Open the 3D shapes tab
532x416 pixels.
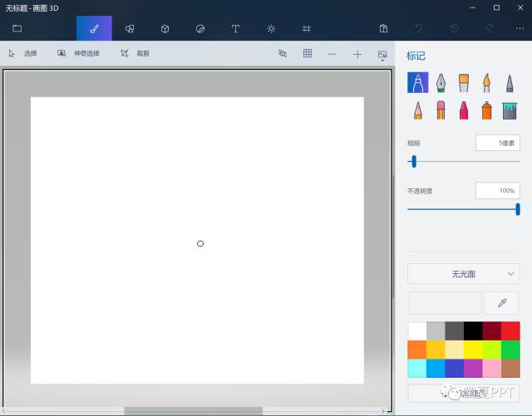(165, 28)
